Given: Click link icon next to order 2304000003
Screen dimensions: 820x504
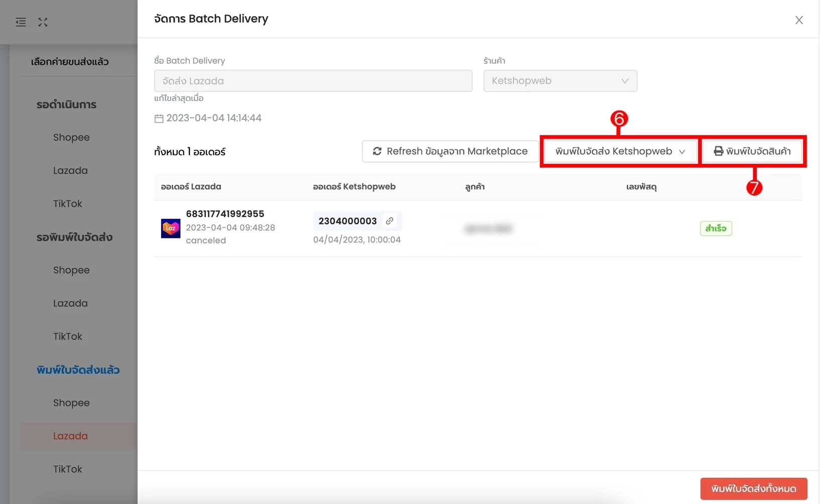Looking at the screenshot, I should pos(389,221).
